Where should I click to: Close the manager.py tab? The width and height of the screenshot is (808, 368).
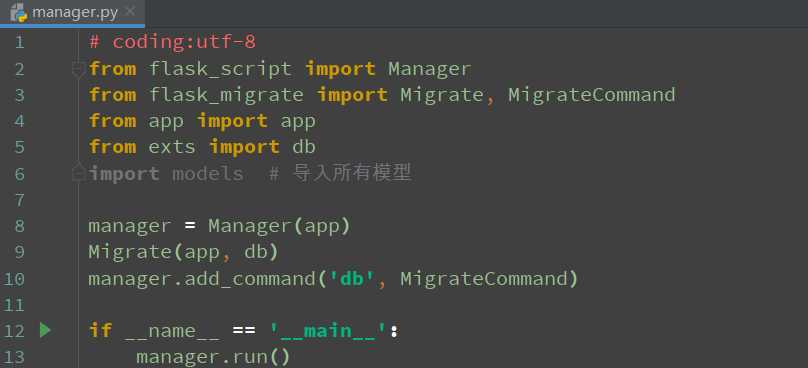coord(130,10)
